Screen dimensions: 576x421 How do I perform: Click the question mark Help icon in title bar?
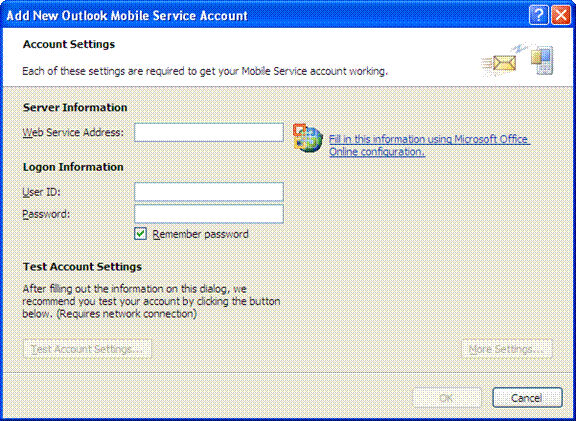coord(539,15)
